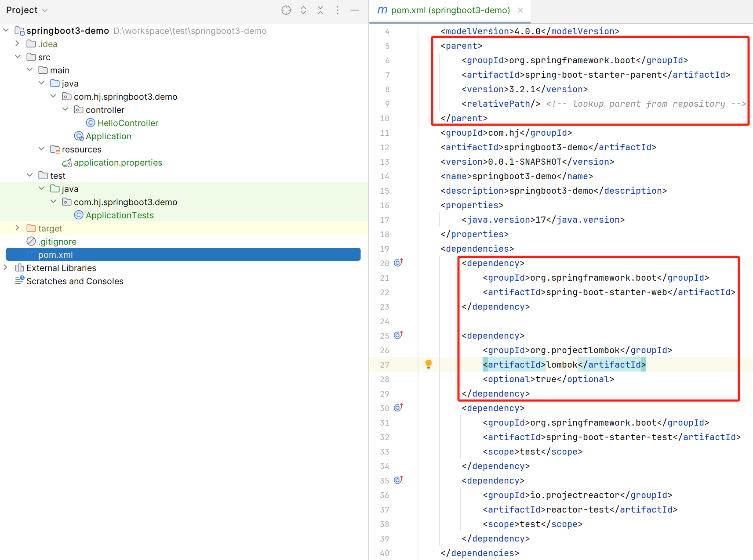Click the springboot3-demo module icon

click(19, 31)
